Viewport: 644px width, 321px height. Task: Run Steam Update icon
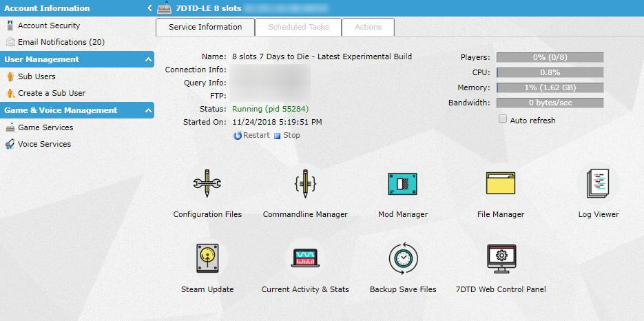coord(207,259)
